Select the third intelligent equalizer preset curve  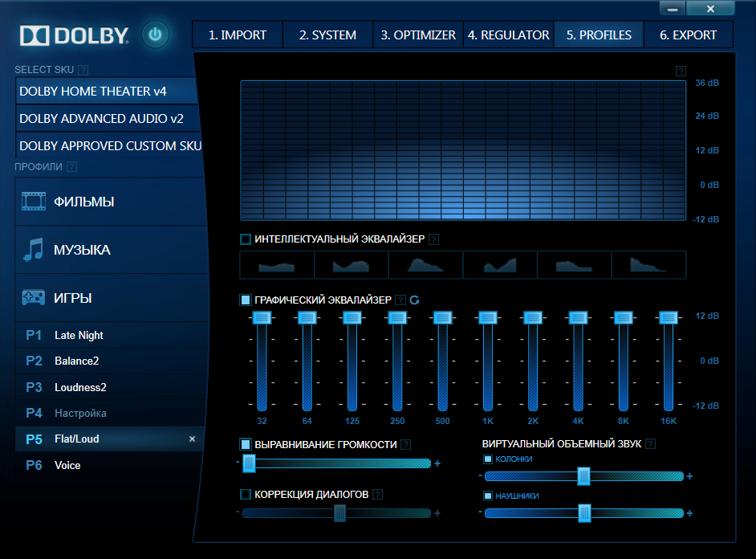425,265
